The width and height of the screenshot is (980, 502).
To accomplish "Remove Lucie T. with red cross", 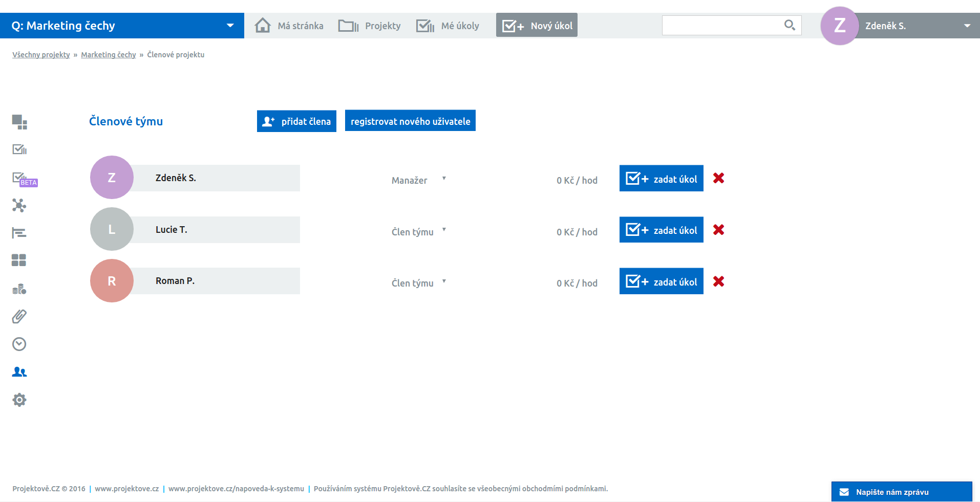I will (718, 230).
